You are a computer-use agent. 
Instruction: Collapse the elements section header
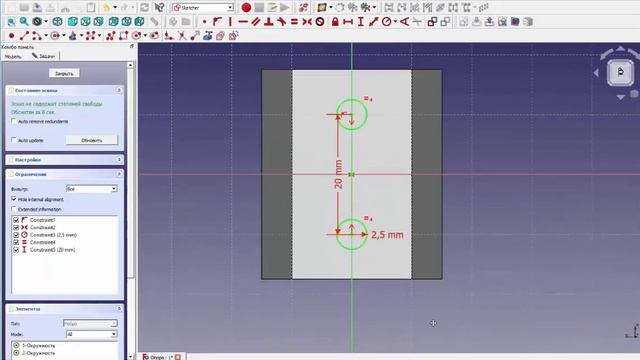[119, 309]
